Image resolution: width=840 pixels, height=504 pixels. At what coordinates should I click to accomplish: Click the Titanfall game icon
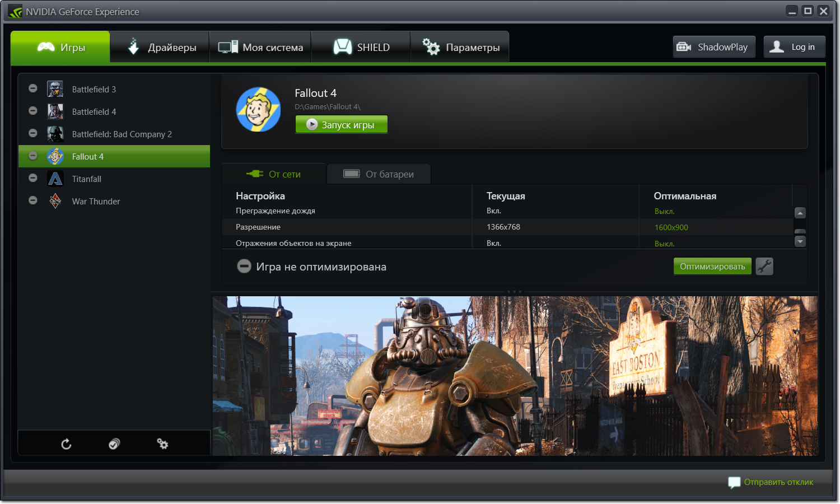55,179
